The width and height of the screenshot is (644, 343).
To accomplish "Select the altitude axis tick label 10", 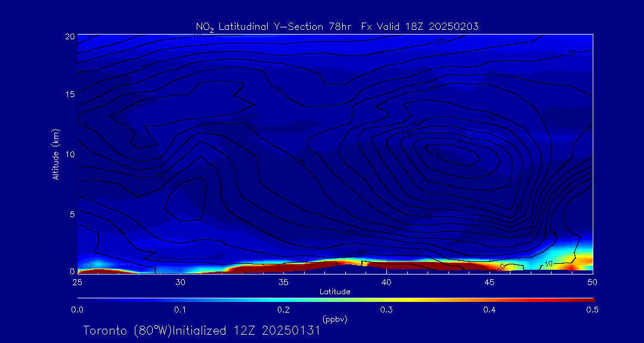I will click(69, 154).
